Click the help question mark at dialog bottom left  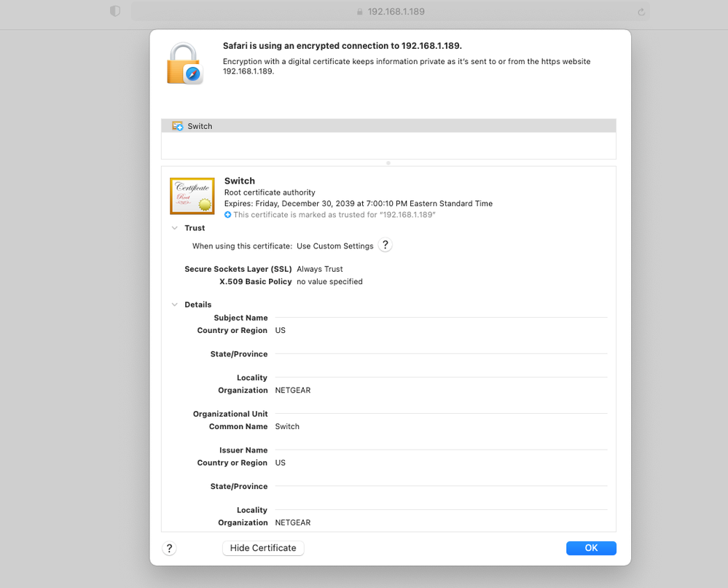point(170,548)
